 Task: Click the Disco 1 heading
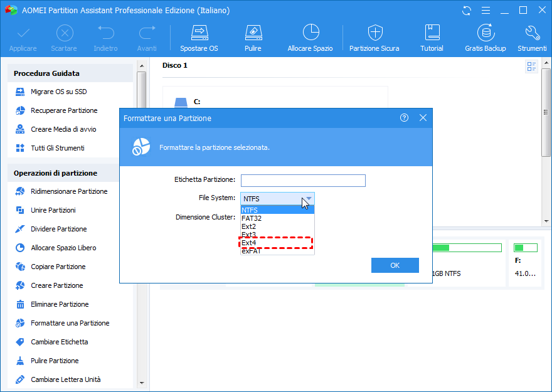(x=175, y=65)
